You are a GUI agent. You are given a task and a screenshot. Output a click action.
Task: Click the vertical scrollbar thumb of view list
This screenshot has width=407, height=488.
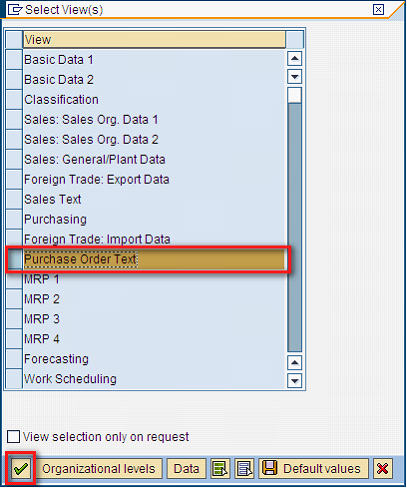point(295,96)
